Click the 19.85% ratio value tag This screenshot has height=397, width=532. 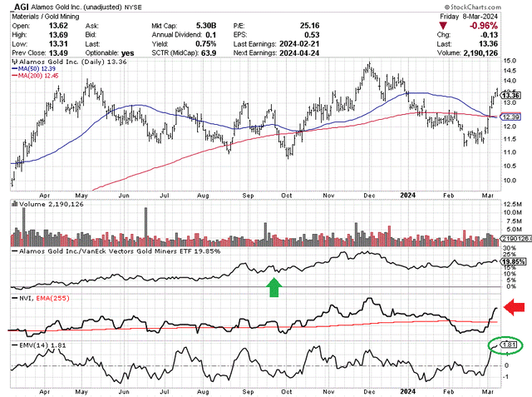click(x=514, y=261)
